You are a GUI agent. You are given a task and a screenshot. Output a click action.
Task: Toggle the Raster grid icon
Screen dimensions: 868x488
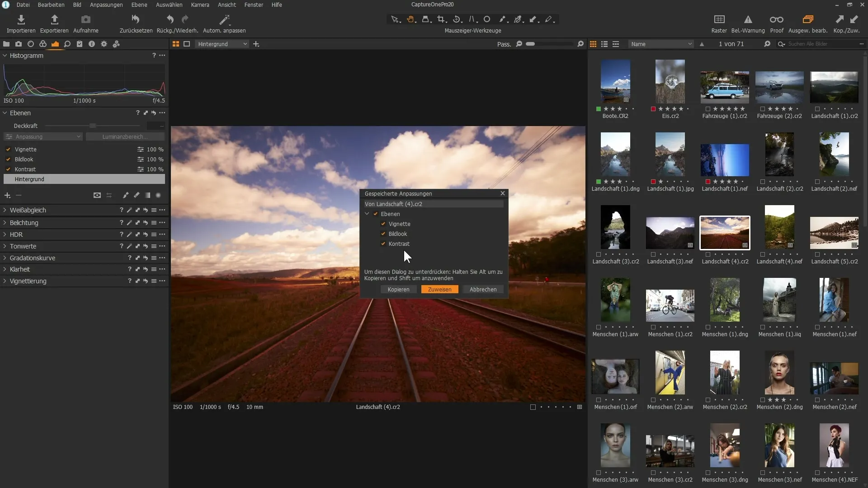[719, 19]
